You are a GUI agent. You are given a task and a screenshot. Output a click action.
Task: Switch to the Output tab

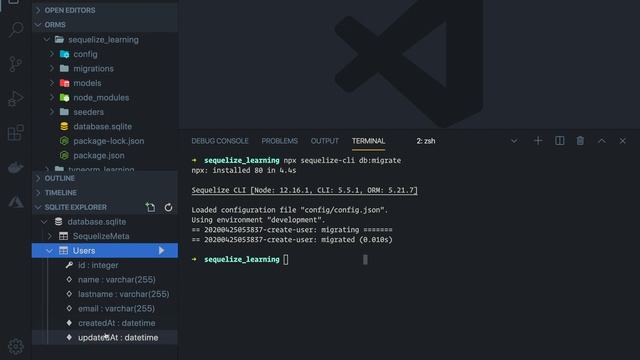tap(324, 141)
